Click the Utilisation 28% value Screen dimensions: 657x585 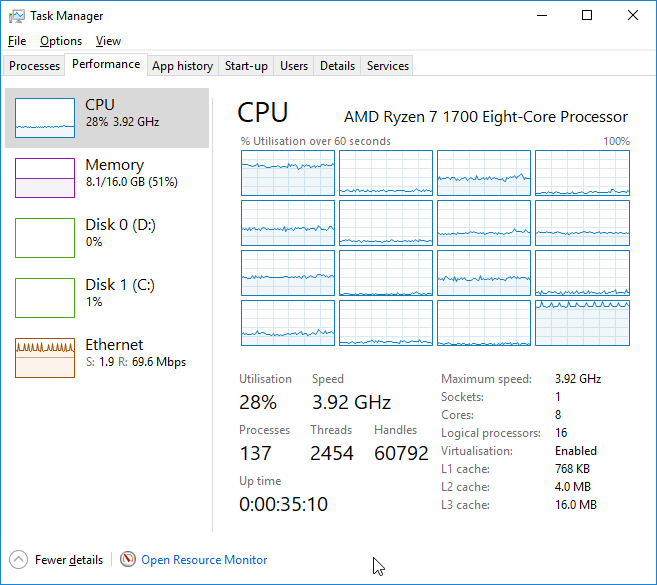(258, 403)
